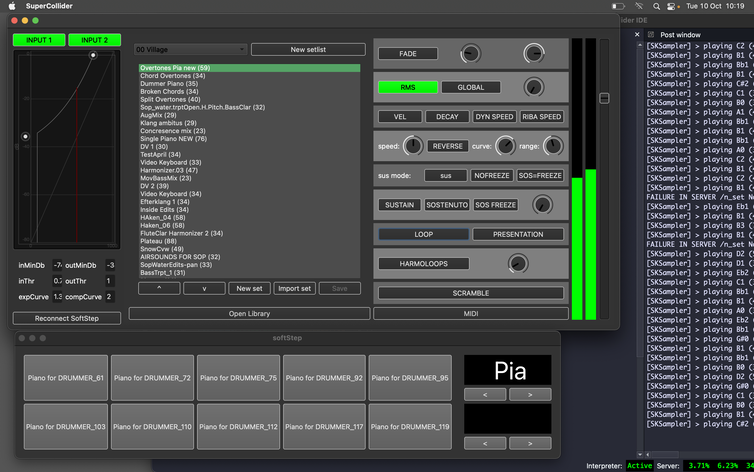Click the range knob
This screenshot has height=472, width=754.
tap(552, 146)
